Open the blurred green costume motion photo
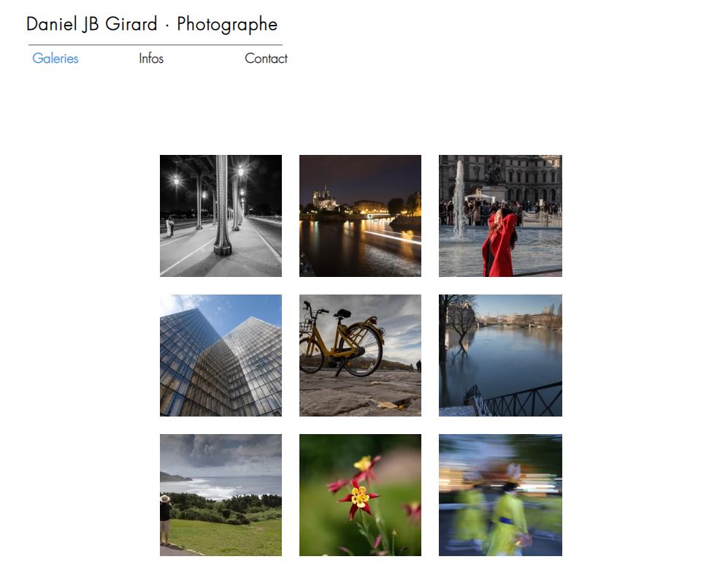This screenshot has height=570, width=728. [500, 495]
